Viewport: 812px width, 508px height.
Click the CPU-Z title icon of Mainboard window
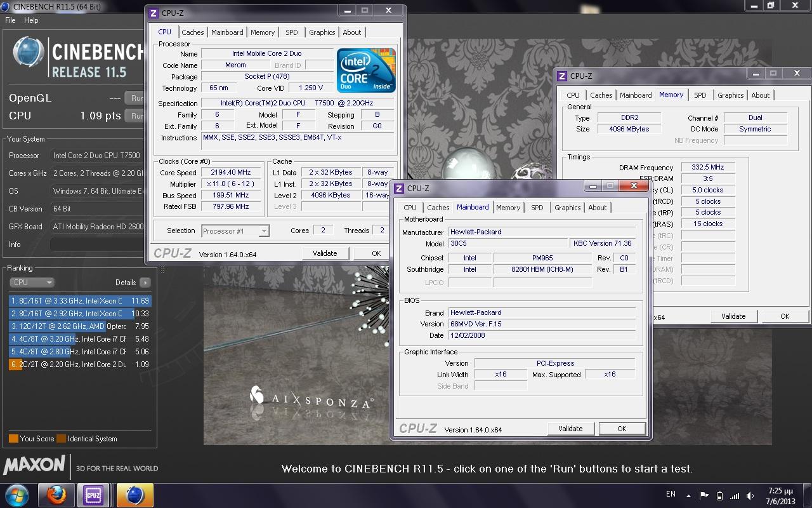pos(399,188)
